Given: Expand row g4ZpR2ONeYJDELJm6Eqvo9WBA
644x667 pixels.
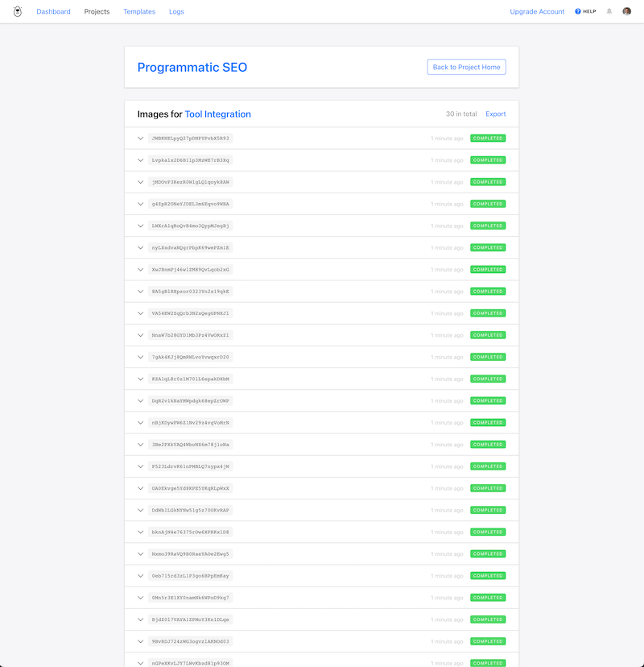Looking at the screenshot, I should pyautogui.click(x=140, y=204).
